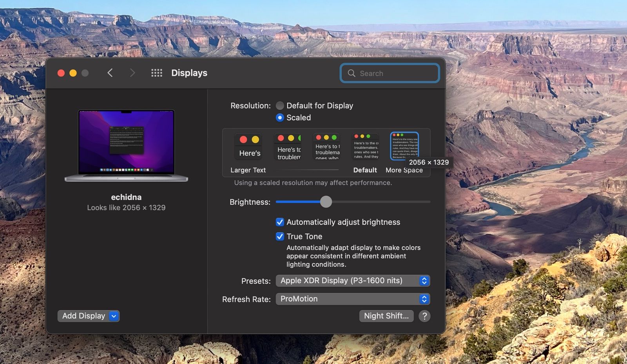Focus the Search field
Image resolution: width=627 pixels, height=364 pixels.
click(x=390, y=73)
